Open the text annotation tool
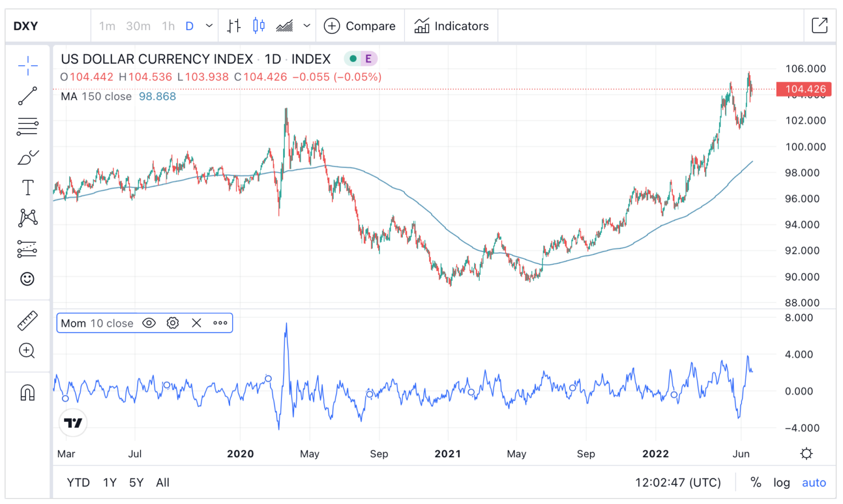This screenshot has height=504, width=843. coord(27,187)
